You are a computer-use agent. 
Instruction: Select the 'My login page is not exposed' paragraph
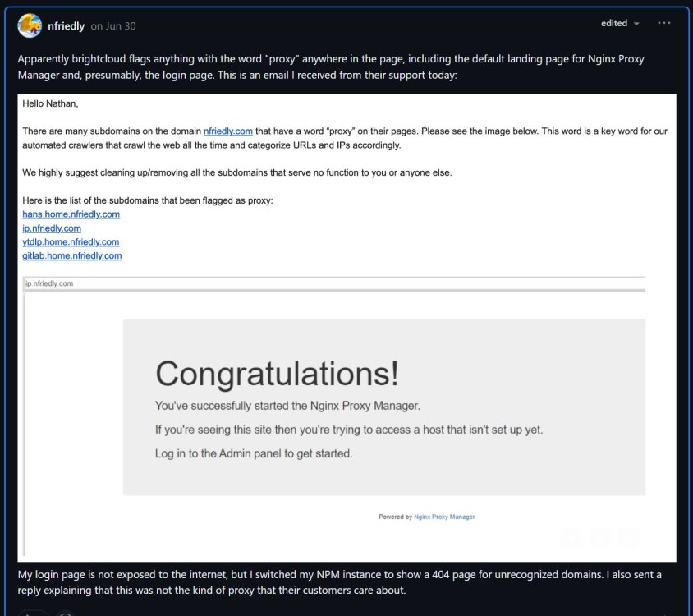pos(339,582)
